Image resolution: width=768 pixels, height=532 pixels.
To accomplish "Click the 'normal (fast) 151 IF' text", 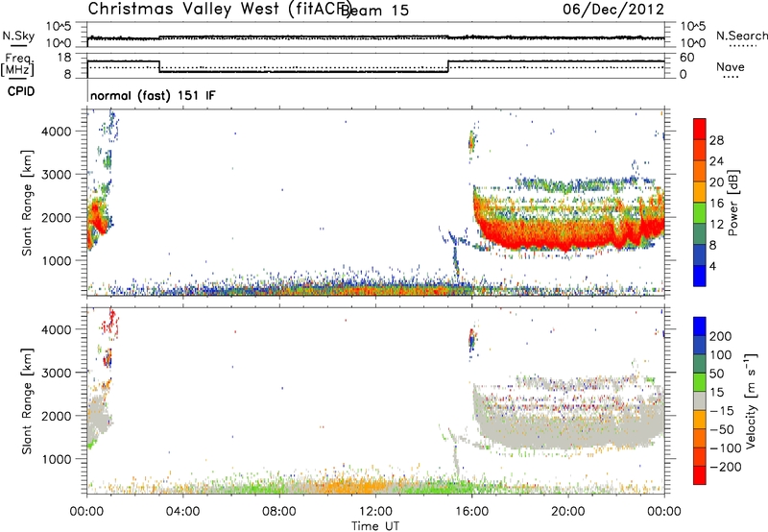I will 153,95.
